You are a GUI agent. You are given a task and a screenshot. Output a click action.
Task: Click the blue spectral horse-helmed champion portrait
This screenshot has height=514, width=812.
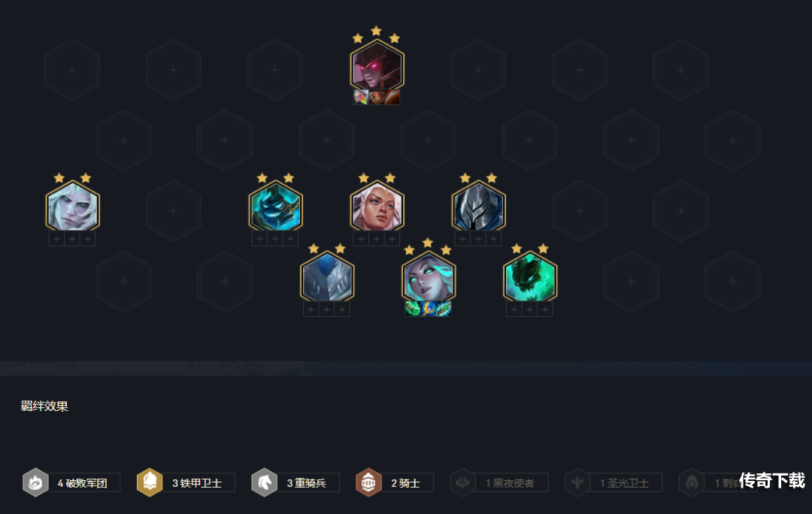[x=327, y=277]
